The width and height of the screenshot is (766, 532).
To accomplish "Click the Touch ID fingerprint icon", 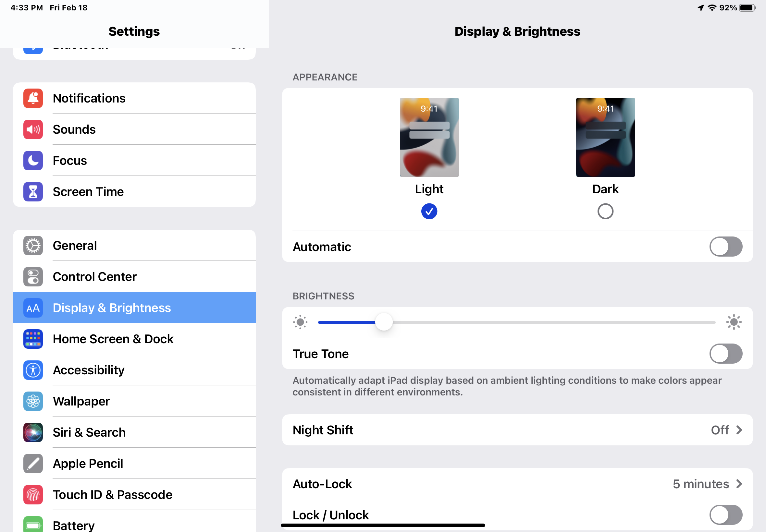I will [33, 495].
